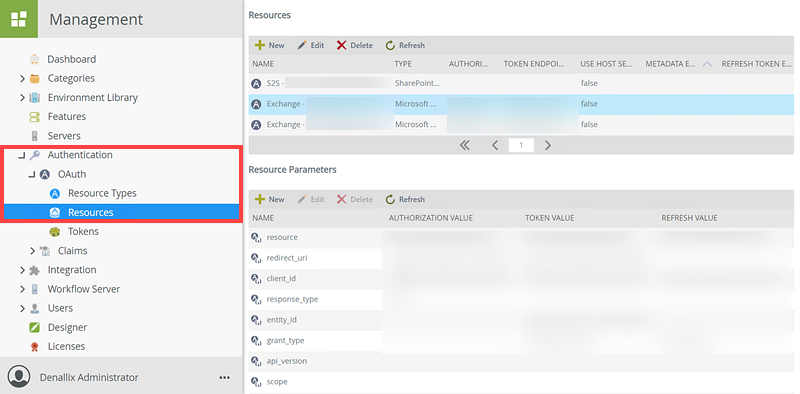The width and height of the screenshot is (800, 394).
Task: Click Delete in the Resources toolbar
Action: (x=355, y=45)
